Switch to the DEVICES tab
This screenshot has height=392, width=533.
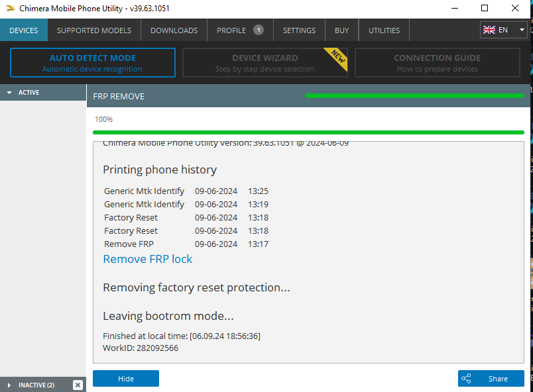click(x=24, y=30)
